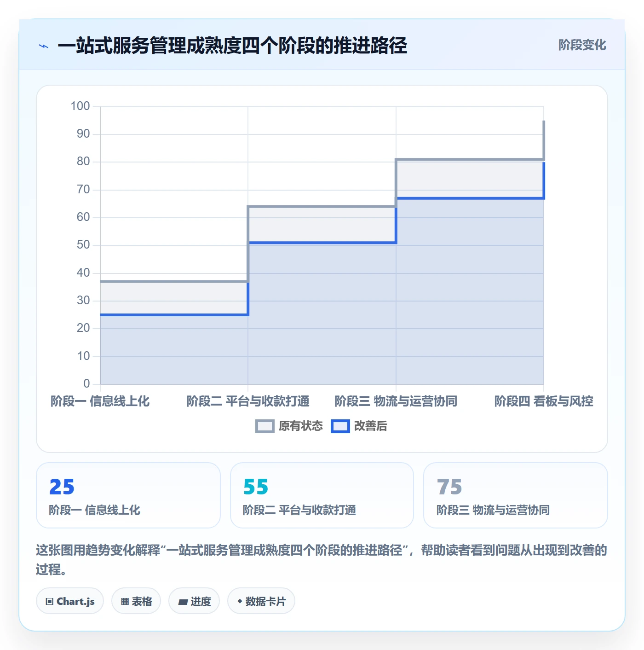
Task: Click the bar icon in the 进度 chip
Action: pos(183,602)
